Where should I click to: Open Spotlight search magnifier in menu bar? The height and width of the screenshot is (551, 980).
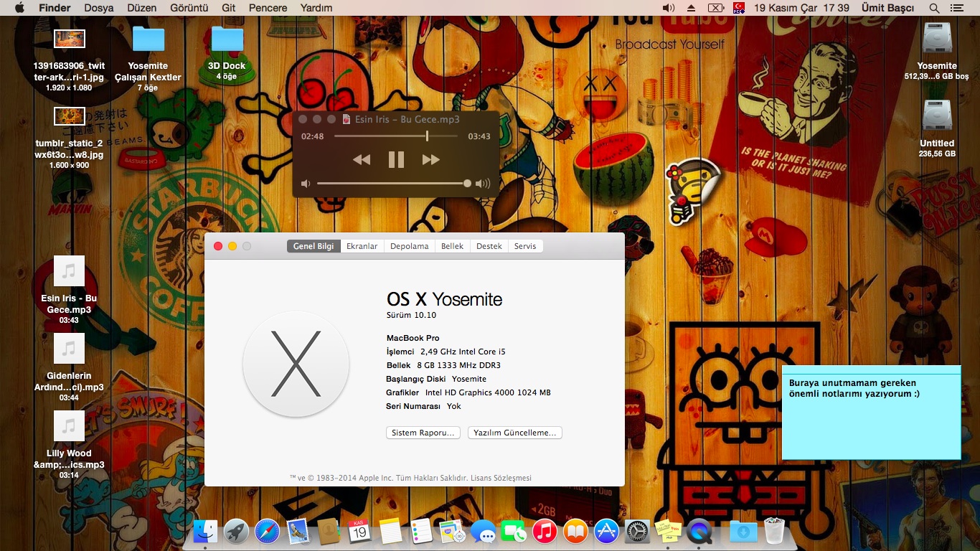click(x=934, y=8)
